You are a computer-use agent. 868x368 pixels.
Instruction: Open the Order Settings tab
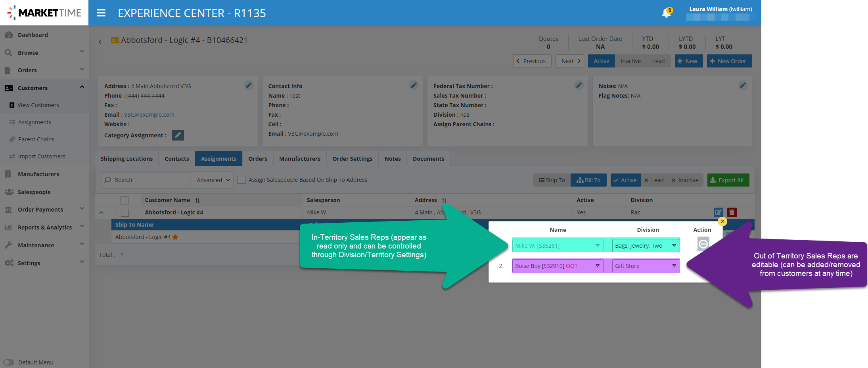click(x=352, y=159)
